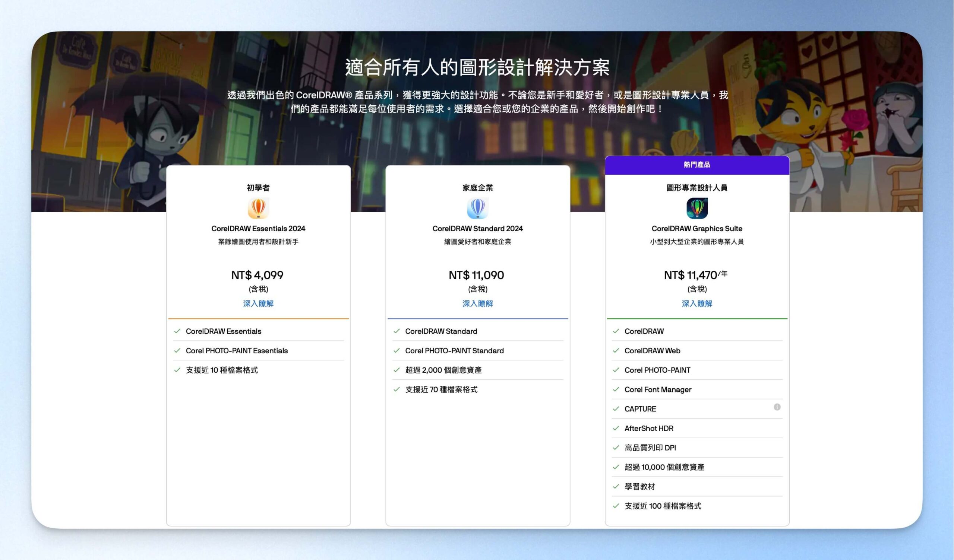Open 深入瞭解 link under NT$ 11,470
This screenshot has width=954, height=560.
click(x=697, y=303)
